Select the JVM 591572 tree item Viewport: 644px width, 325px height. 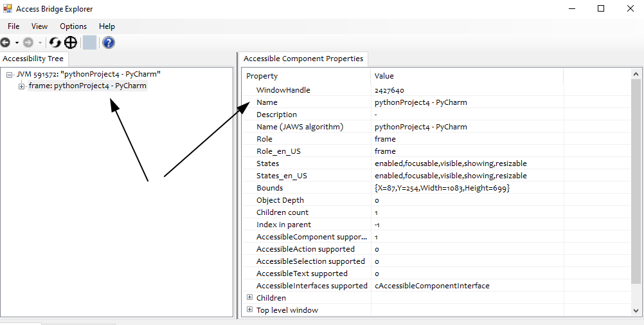point(88,74)
